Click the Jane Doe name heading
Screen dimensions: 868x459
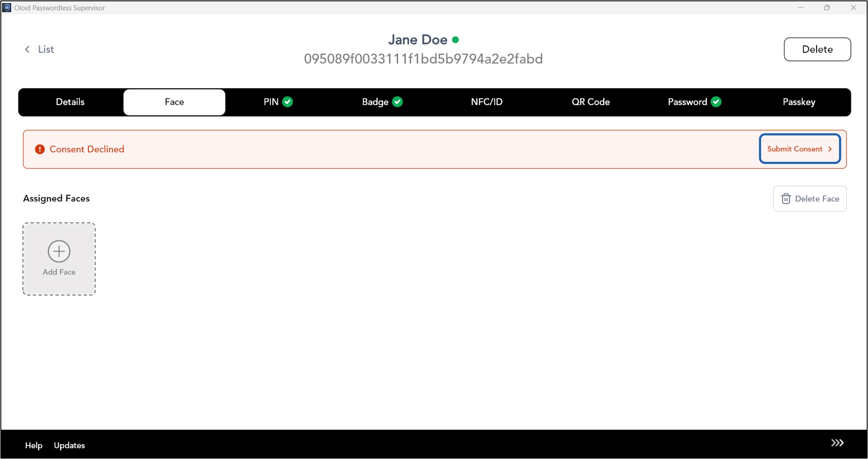(418, 40)
